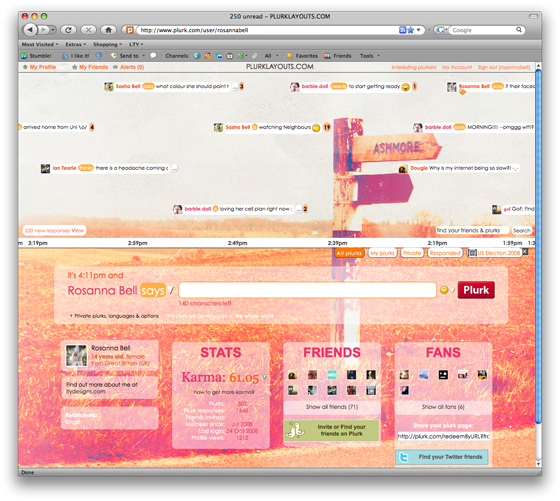Image resolution: width=560 pixels, height=501 pixels.
Task: Select the TV video channel icon
Action: (230, 56)
